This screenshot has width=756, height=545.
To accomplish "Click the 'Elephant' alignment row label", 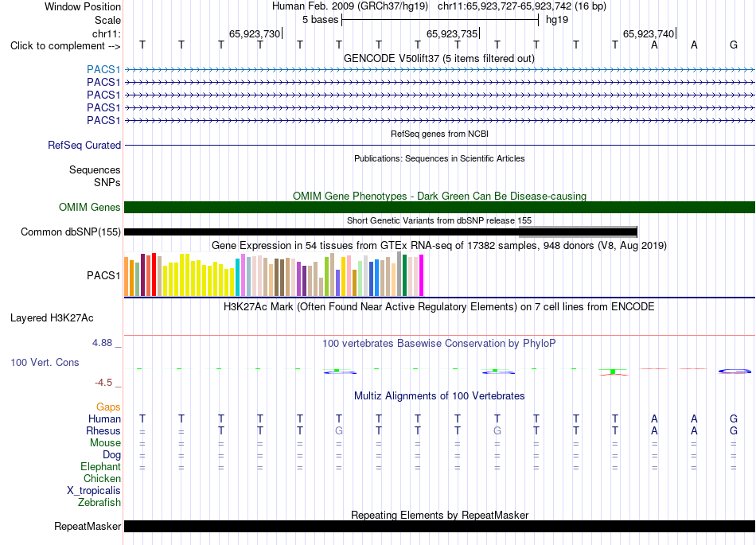I will [x=100, y=466].
